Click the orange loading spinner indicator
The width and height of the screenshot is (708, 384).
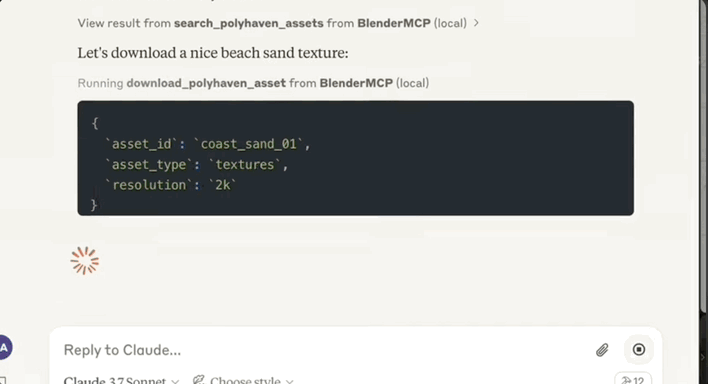click(x=85, y=261)
